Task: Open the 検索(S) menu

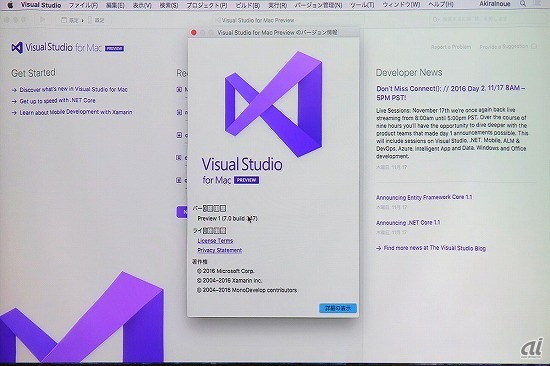Action: (169, 5)
